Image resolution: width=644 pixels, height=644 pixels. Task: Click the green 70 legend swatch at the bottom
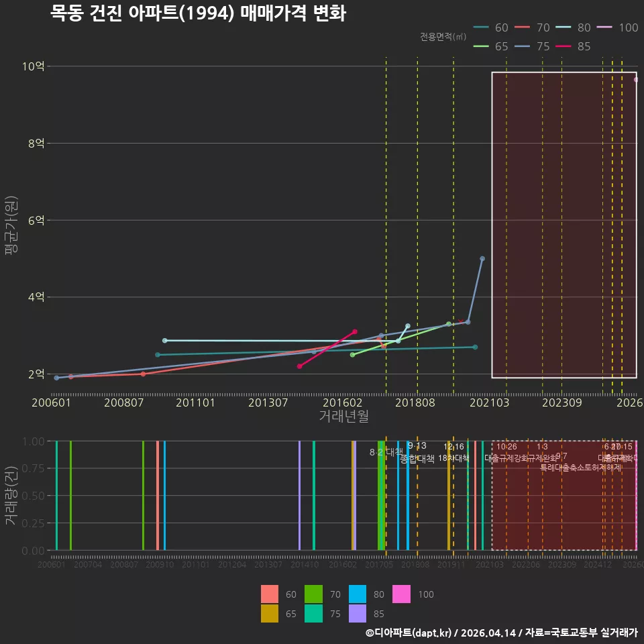click(313, 594)
